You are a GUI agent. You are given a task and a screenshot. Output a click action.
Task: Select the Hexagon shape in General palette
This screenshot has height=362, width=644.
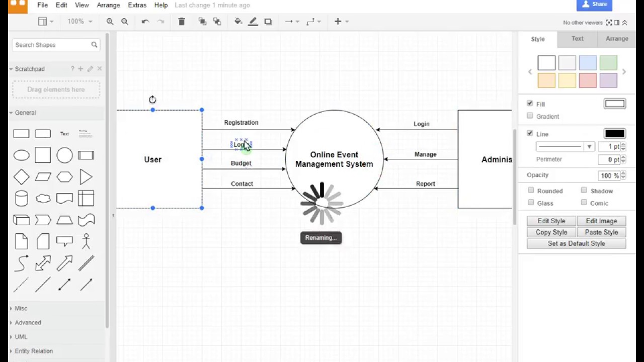click(64, 177)
